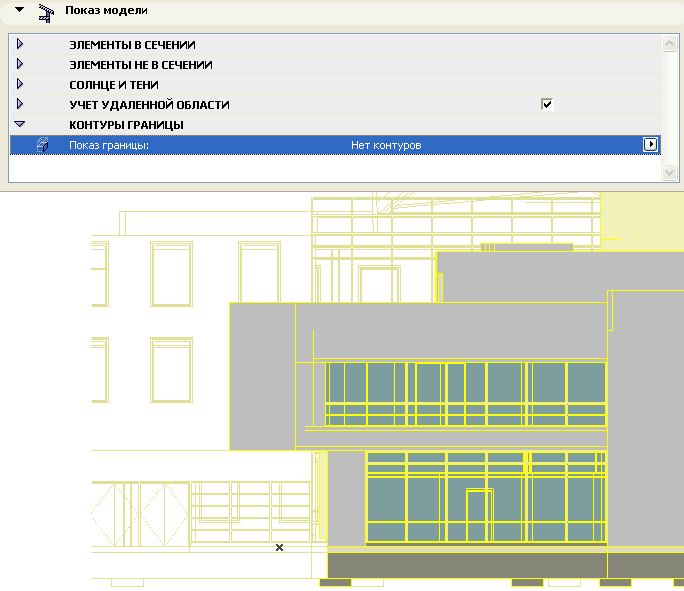Collapse КОНТУРЫ ГРАНИЦЫ section
The height and width of the screenshot is (591, 684).
tap(20, 124)
